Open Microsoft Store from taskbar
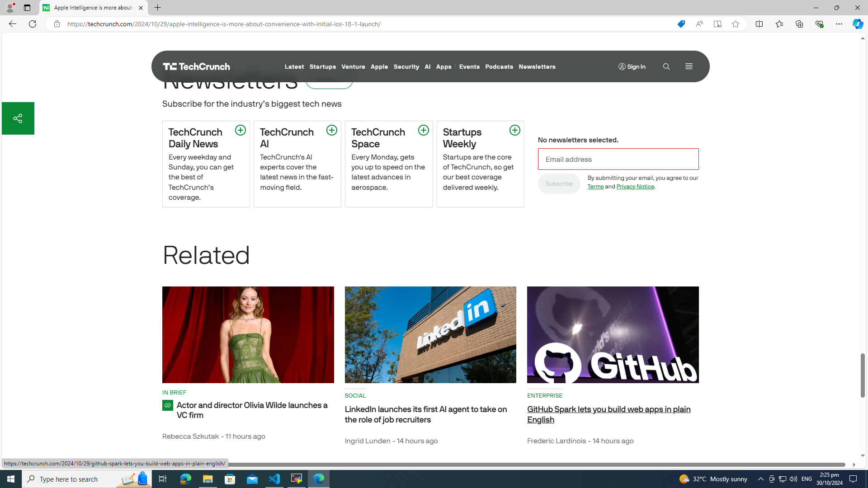The height and width of the screenshot is (488, 868). click(x=230, y=479)
